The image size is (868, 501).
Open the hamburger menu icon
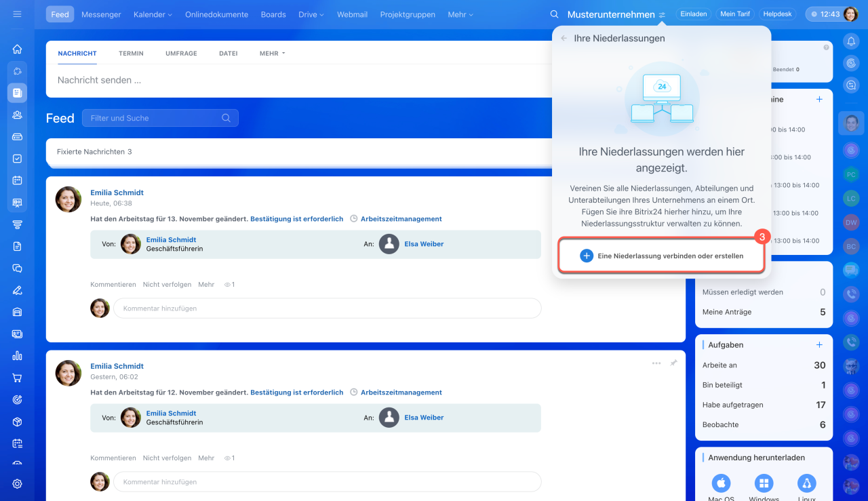click(x=17, y=14)
